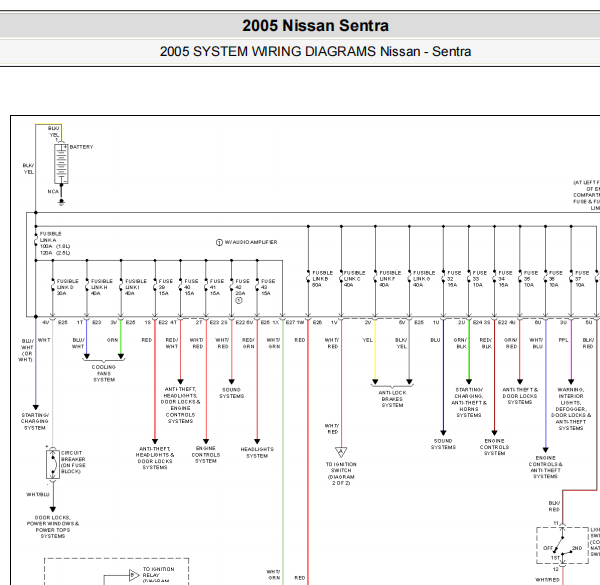Click 'ANTI-THEFT, HEADLIGHTS & DOOR LOCKS SYSTEMS' text
This screenshot has width=600, height=585.
click(x=155, y=458)
